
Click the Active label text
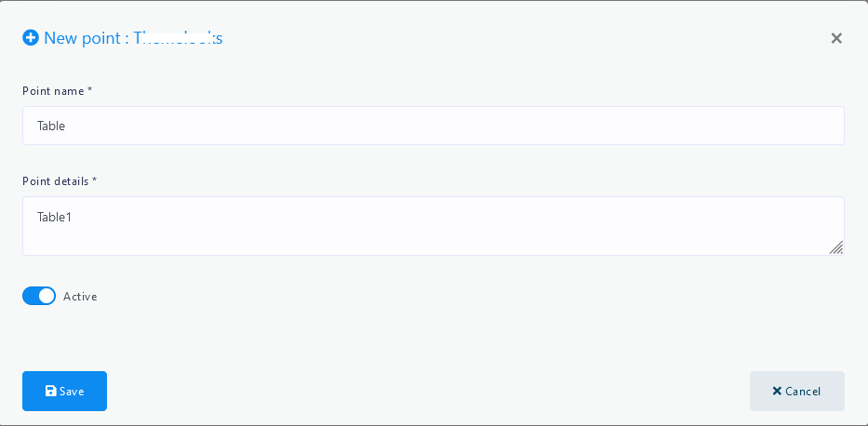coord(80,297)
